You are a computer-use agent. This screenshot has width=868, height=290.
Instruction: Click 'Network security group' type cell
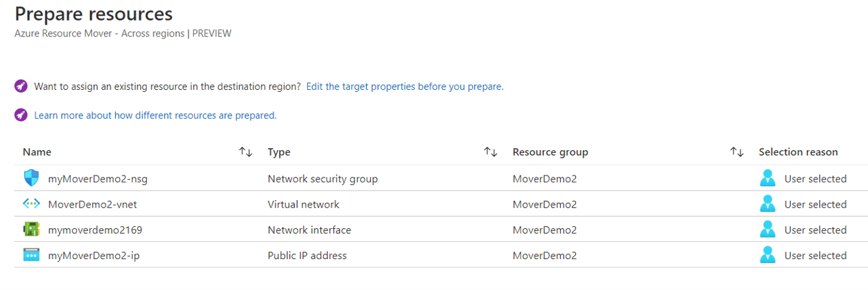pos(322,178)
